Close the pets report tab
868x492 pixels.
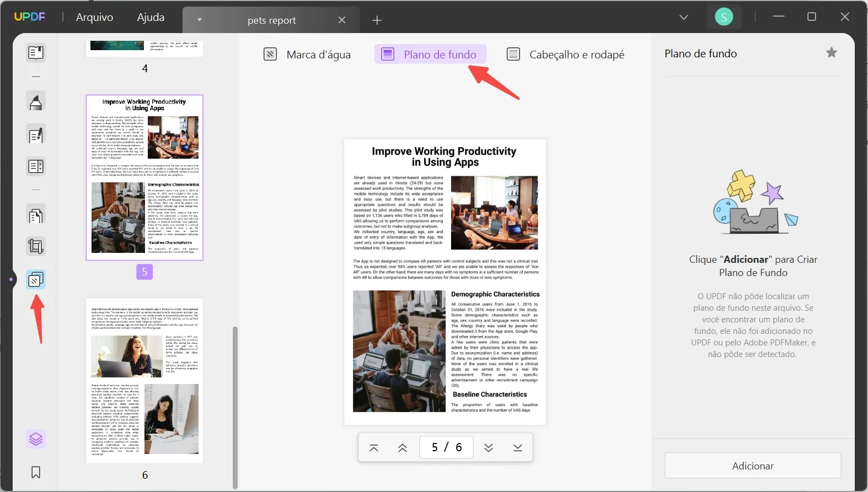click(x=342, y=20)
